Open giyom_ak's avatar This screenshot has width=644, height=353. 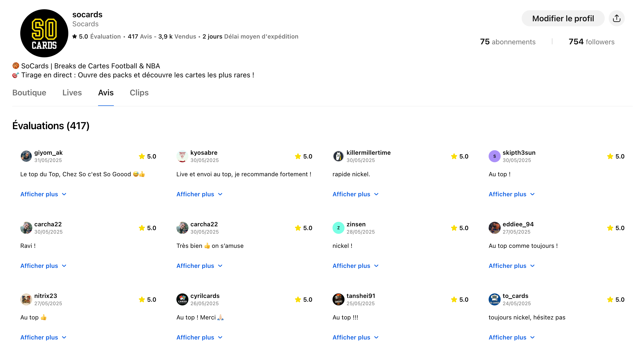[26, 156]
